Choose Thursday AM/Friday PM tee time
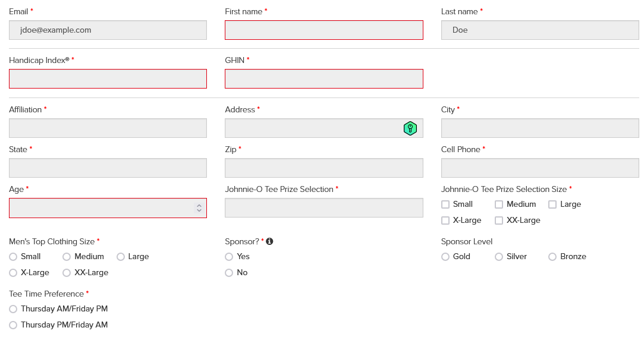Image resolution: width=644 pixels, height=337 pixels. pos(13,309)
